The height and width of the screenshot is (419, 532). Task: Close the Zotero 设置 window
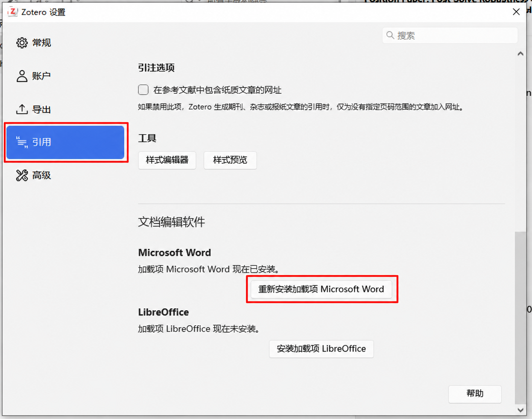(x=516, y=12)
